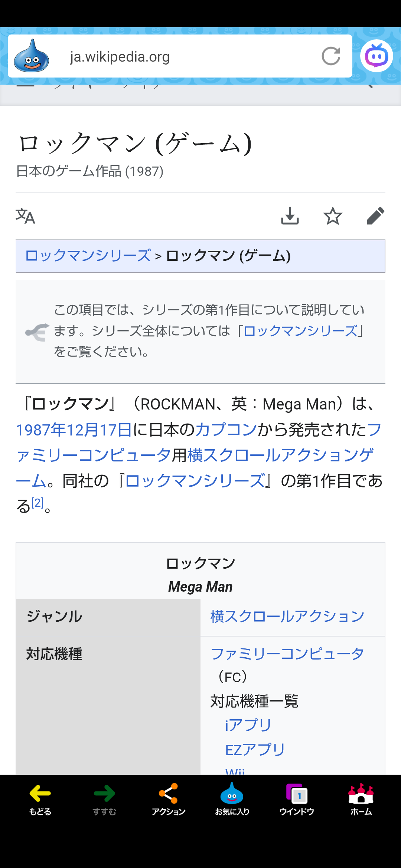Download the article with download icon
Screen dimensions: 401x868
290,216
